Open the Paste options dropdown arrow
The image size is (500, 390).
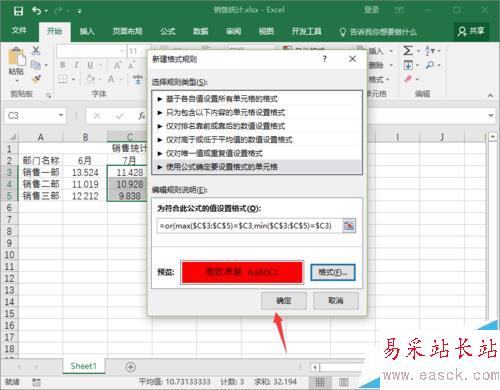[17, 81]
